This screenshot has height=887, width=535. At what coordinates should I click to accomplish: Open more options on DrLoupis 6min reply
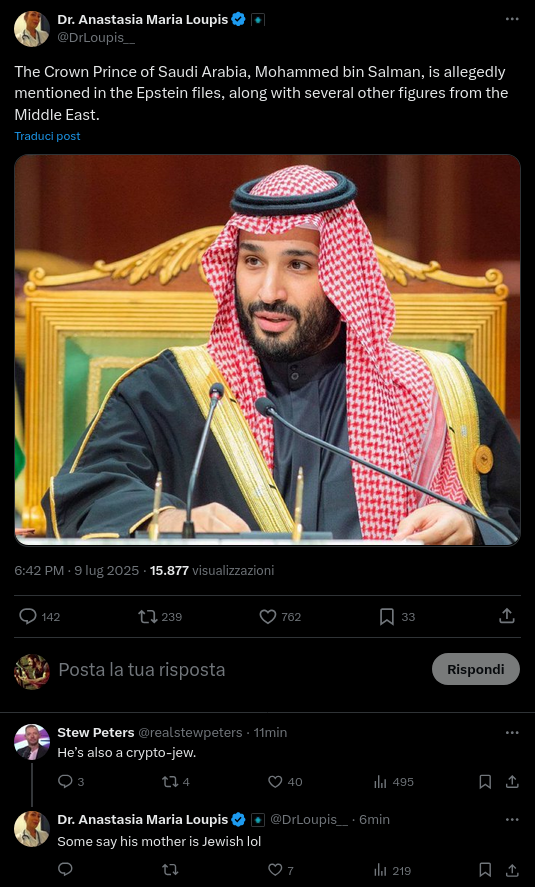click(512, 820)
